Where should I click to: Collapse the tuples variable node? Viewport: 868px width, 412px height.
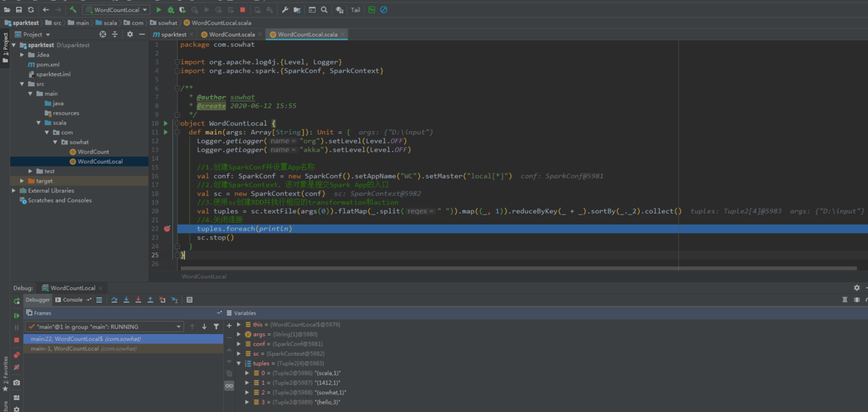click(x=239, y=364)
